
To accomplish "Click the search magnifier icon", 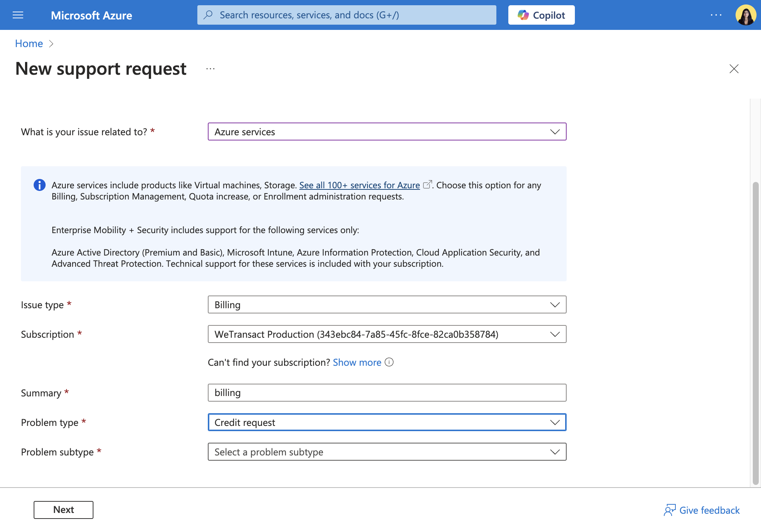I will tap(208, 15).
